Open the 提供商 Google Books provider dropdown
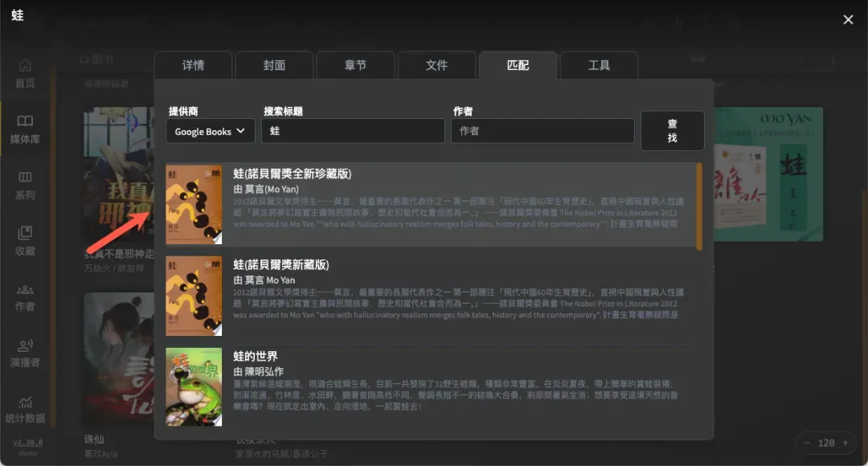 click(210, 130)
